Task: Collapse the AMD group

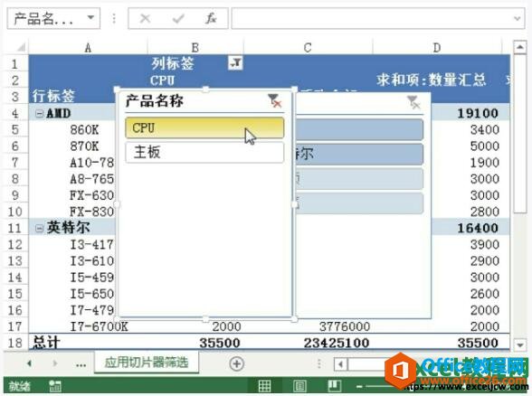Action: point(40,113)
